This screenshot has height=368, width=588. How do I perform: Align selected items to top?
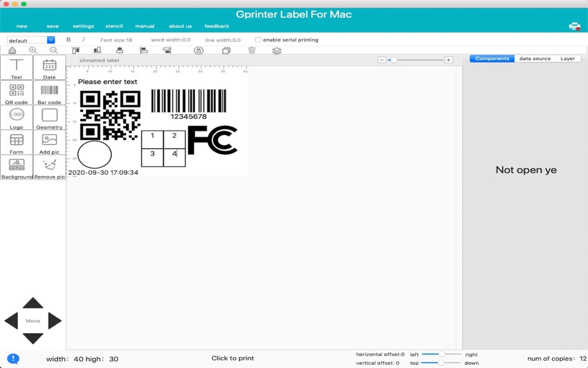tap(76, 50)
